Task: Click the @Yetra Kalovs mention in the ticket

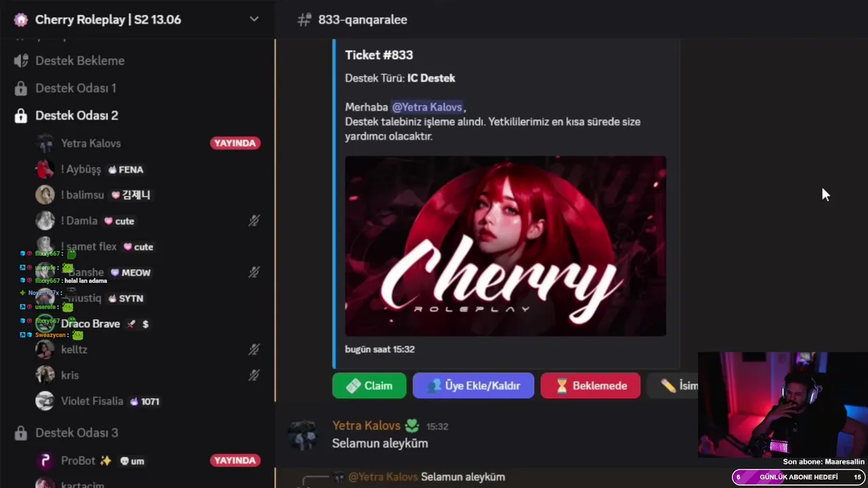Action: point(427,107)
